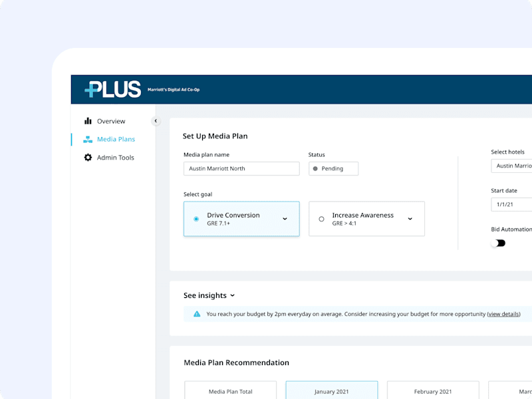Click the grey Pending status dot

click(x=315, y=169)
